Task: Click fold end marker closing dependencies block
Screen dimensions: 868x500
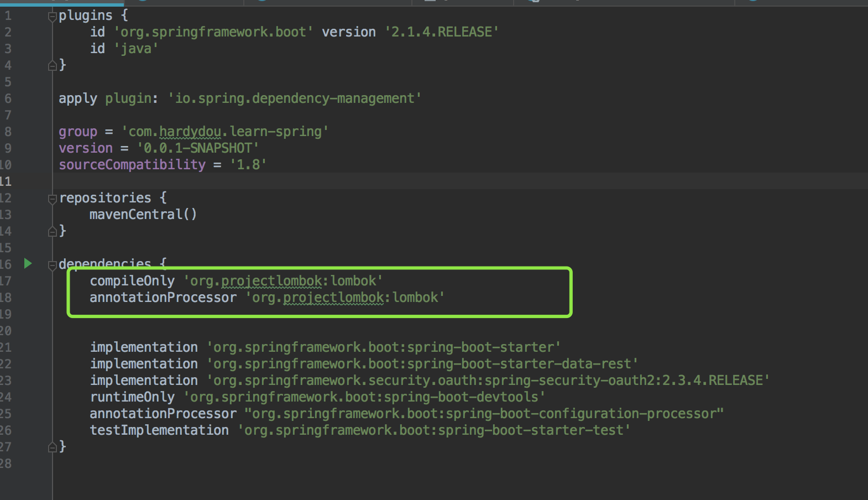Action: [x=52, y=447]
